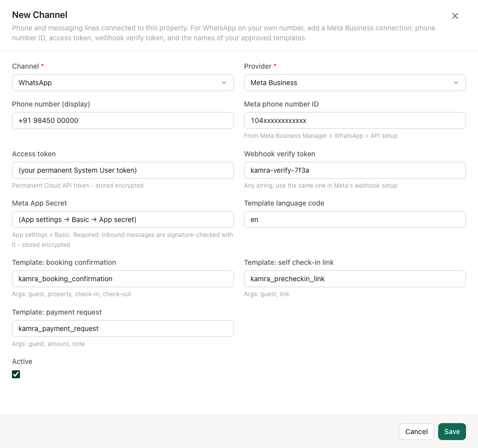Click the Meta phone number ID field
Viewport: 478px width, 448px height.
click(x=355, y=120)
